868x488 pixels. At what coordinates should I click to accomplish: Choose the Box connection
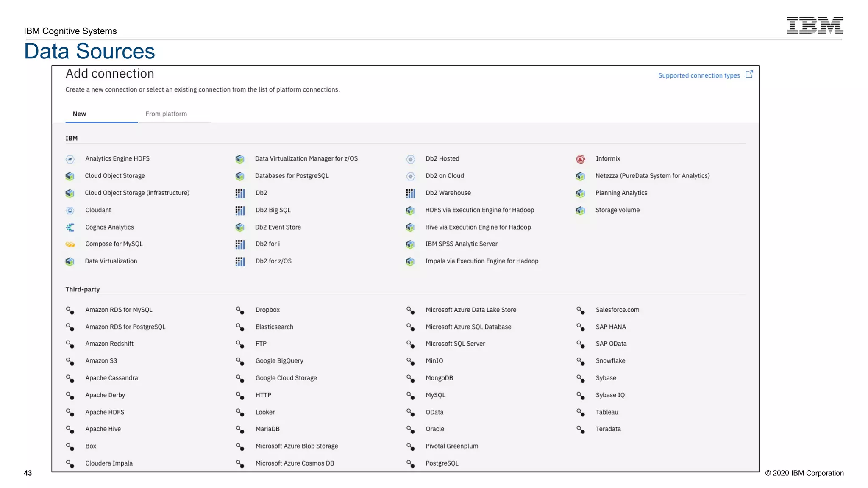point(91,446)
